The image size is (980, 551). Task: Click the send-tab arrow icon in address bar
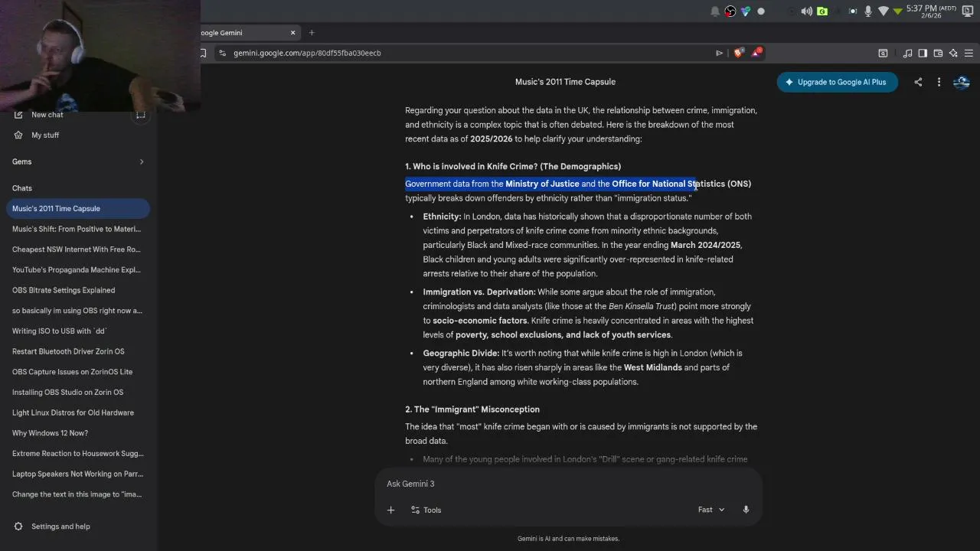tap(719, 53)
